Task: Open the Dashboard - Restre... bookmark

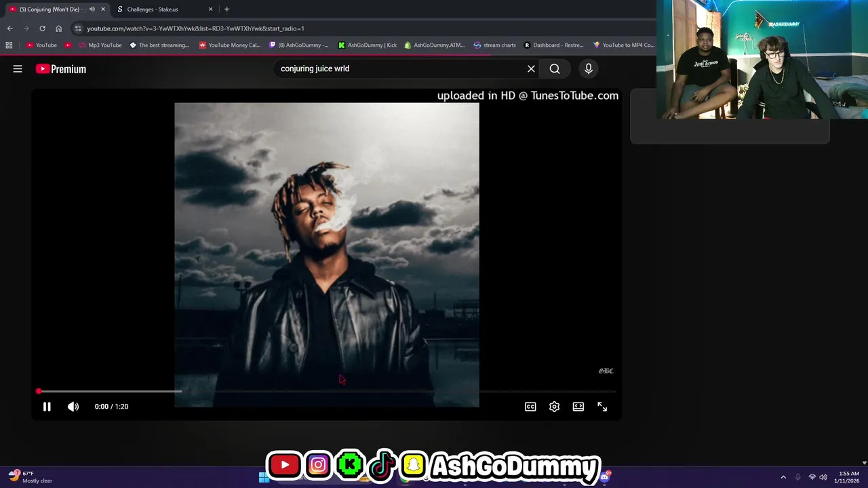Action: [x=553, y=45]
